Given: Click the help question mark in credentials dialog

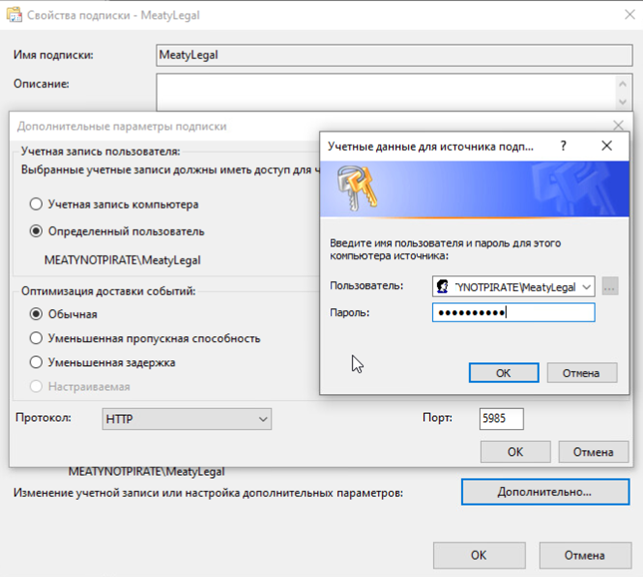Looking at the screenshot, I should coord(564,145).
